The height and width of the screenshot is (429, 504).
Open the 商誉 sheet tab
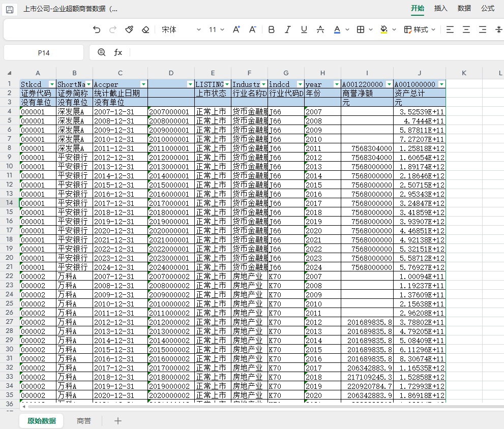click(x=84, y=421)
